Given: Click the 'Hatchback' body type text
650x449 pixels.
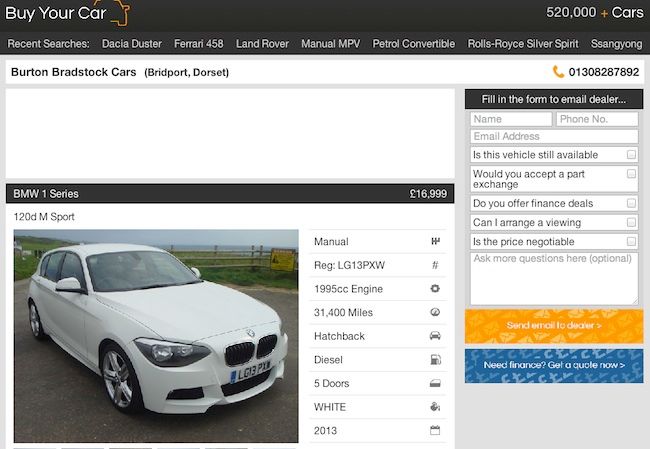Looking at the screenshot, I should 339,336.
